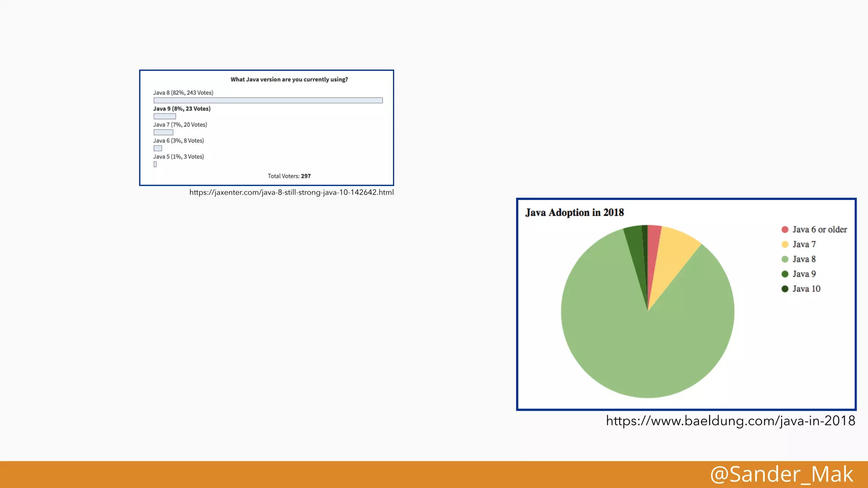Click 'Java 7 (7%, 20 Votes)' label
The image size is (868, 488).
(180, 125)
